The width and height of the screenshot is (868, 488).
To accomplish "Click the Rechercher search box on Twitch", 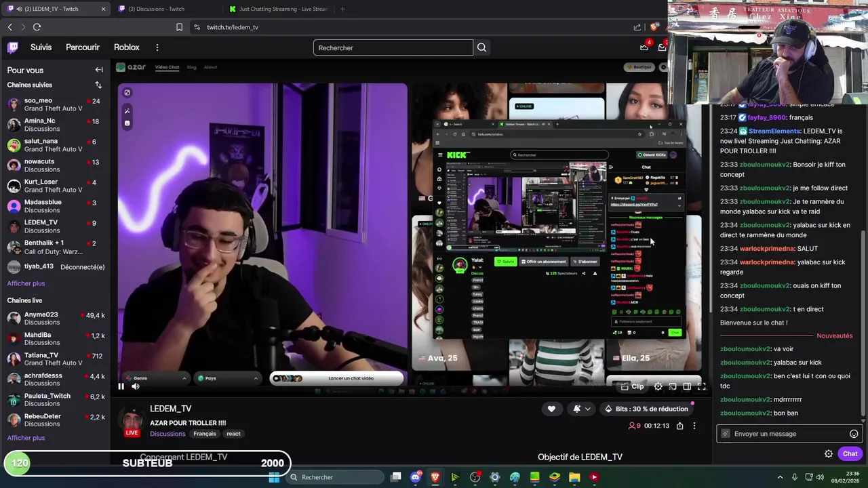I will (393, 47).
